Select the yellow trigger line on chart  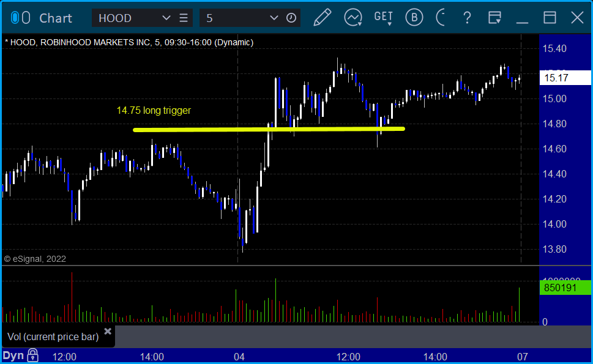(269, 129)
